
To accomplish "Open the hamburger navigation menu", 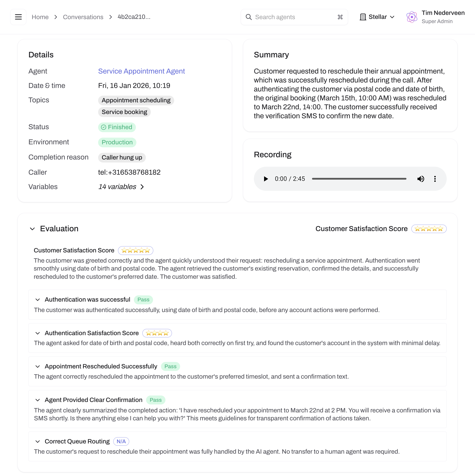I will [x=18, y=17].
